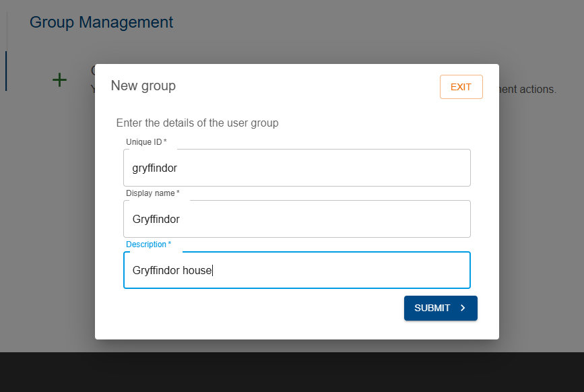This screenshot has width=584, height=392.
Task: Click the Unique ID field label
Action: [x=146, y=142]
